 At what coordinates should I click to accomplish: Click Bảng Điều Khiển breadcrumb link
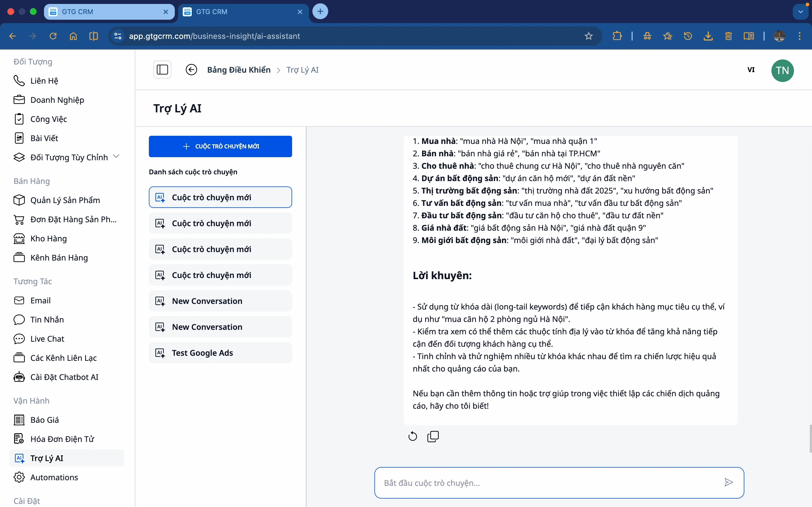coord(239,70)
